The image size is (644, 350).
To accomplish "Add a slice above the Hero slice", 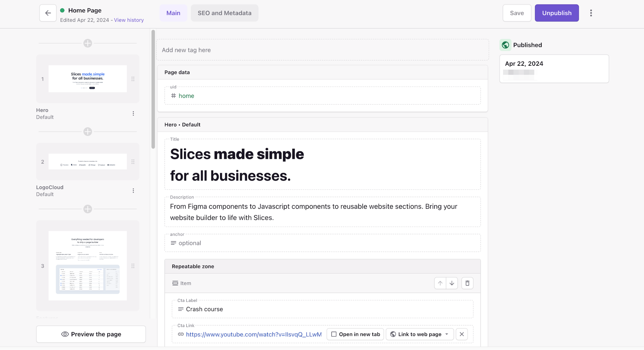I will 88,43.
